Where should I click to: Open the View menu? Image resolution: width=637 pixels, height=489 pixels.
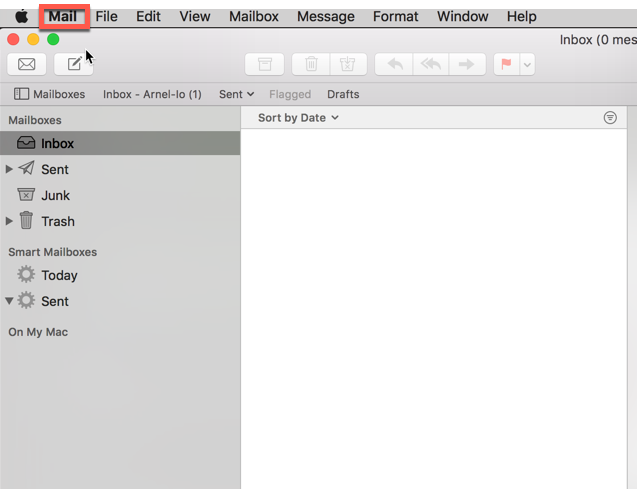point(195,17)
